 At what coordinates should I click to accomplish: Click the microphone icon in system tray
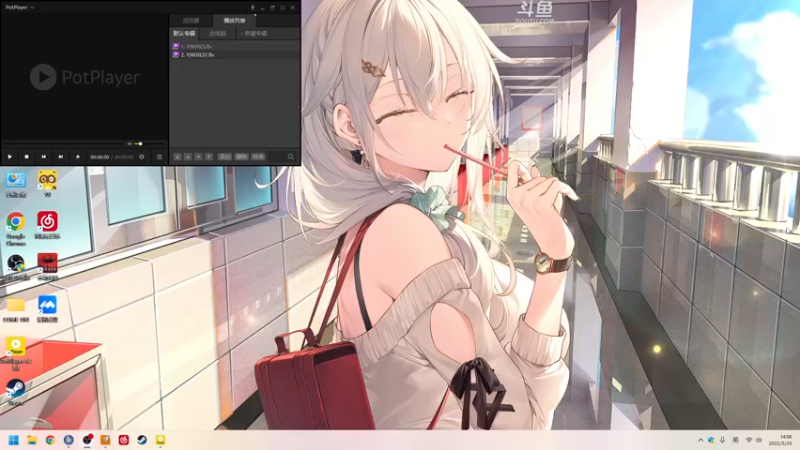point(722,440)
